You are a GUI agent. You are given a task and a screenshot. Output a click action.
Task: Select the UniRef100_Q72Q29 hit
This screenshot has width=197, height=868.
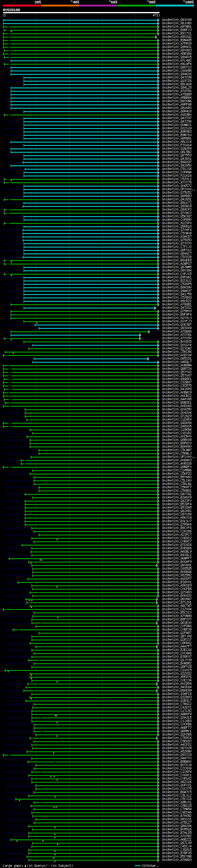click(177, 416)
